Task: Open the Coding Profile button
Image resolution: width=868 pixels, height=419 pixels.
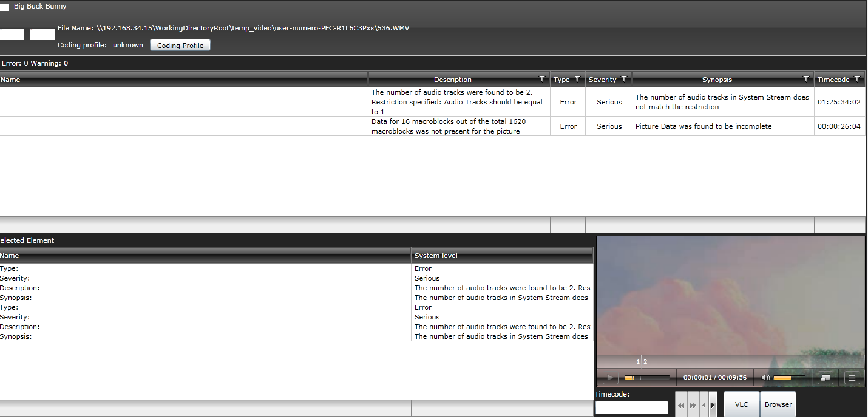Action: pyautogui.click(x=180, y=46)
